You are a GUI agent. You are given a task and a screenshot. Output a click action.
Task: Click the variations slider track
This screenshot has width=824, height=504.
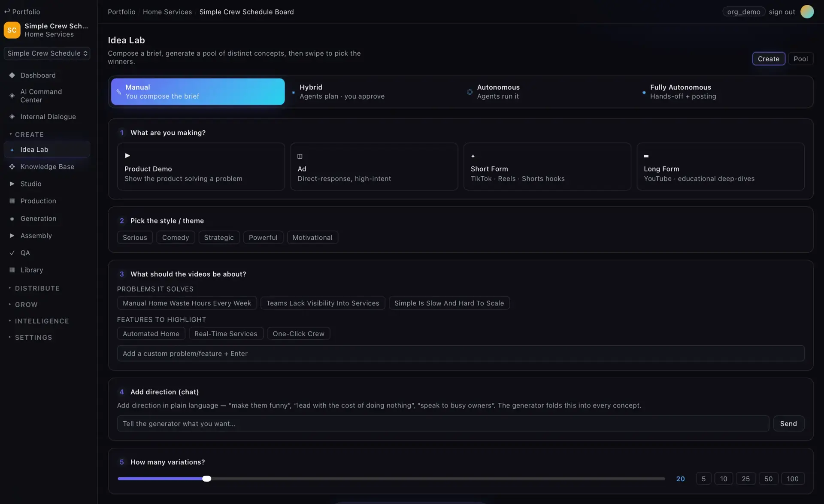click(391, 479)
